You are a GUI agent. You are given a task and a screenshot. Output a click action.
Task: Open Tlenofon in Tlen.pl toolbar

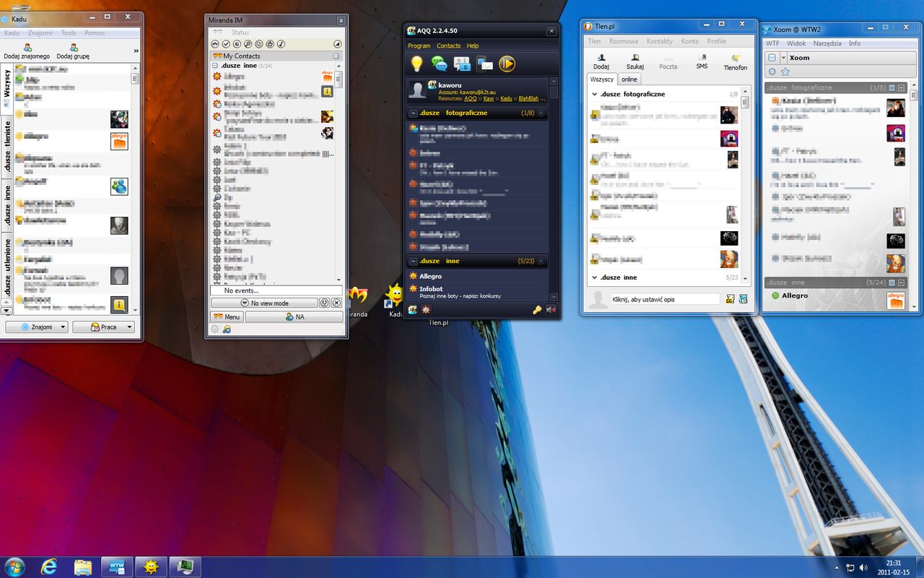pos(736,61)
